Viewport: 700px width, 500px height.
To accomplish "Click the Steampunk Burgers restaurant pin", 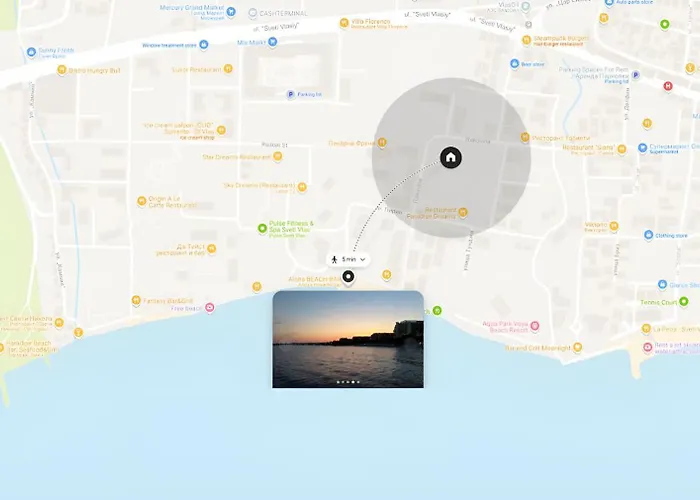I will 527,41.
